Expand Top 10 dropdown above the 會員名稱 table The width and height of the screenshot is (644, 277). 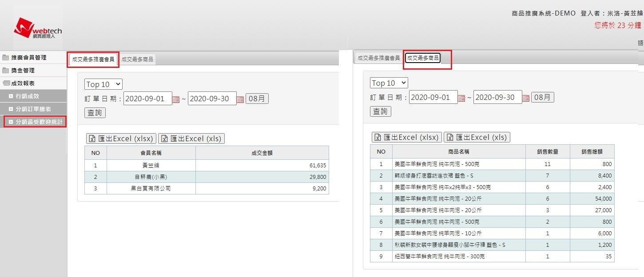click(103, 84)
